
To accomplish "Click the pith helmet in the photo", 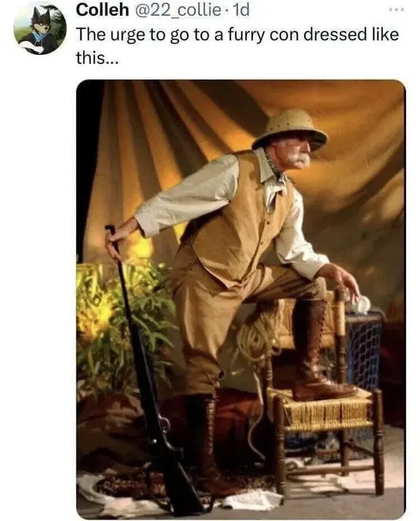I will click(290, 130).
